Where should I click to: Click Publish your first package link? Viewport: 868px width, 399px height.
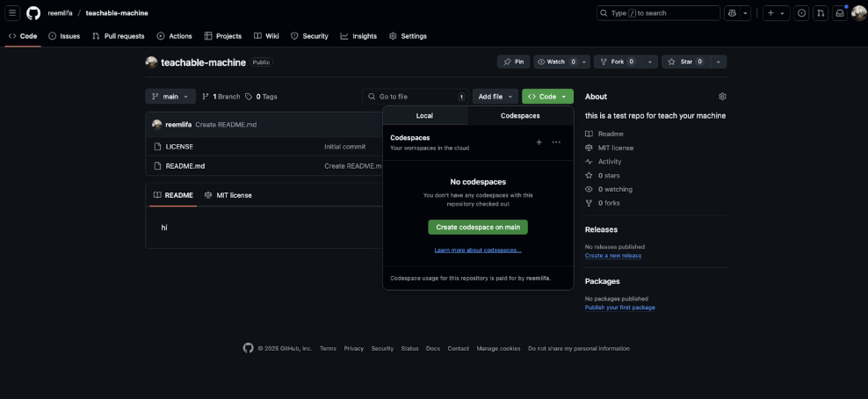[x=620, y=308]
